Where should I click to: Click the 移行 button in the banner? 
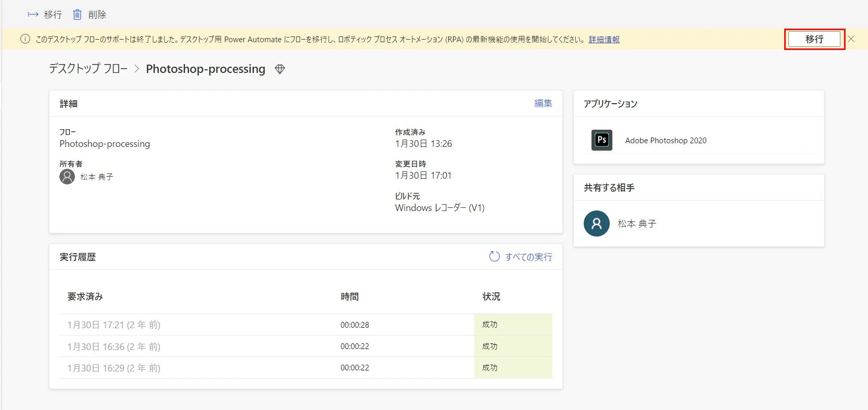pyautogui.click(x=814, y=39)
